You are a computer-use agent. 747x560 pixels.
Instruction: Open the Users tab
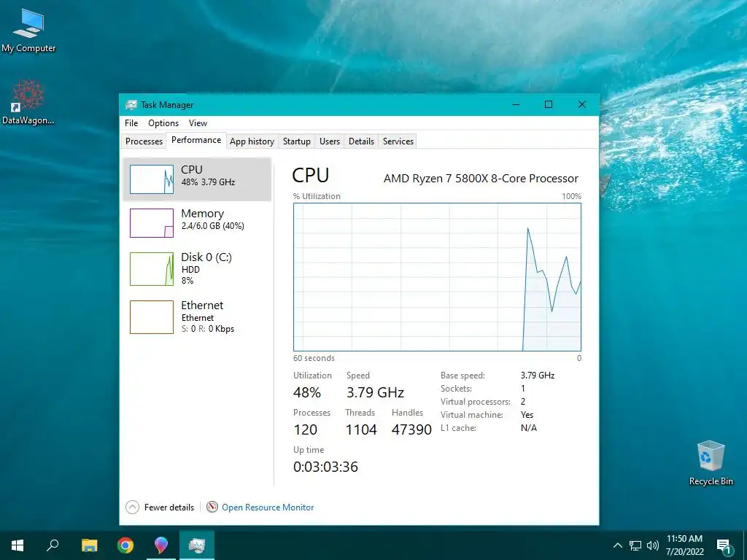tap(330, 141)
